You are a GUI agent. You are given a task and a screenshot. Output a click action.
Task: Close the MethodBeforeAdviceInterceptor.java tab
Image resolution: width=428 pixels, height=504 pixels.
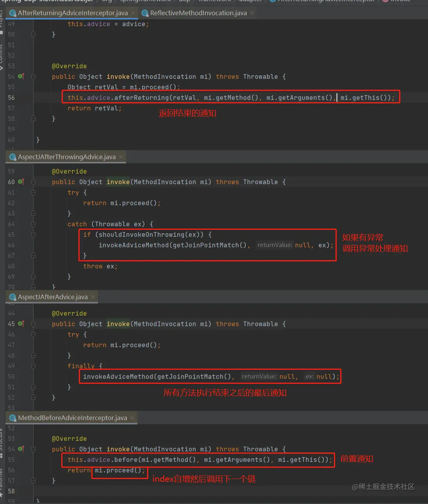132,418
